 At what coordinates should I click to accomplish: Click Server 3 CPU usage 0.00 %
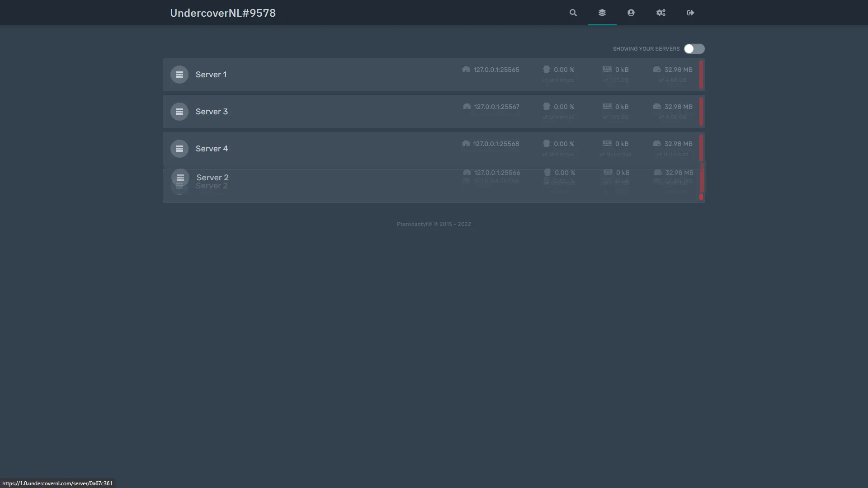pos(564,107)
